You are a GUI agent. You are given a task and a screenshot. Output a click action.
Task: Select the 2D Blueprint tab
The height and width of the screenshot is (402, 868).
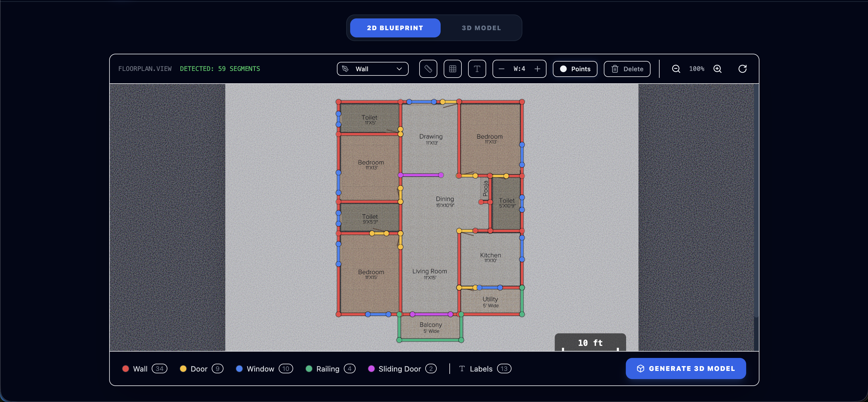[x=395, y=28]
